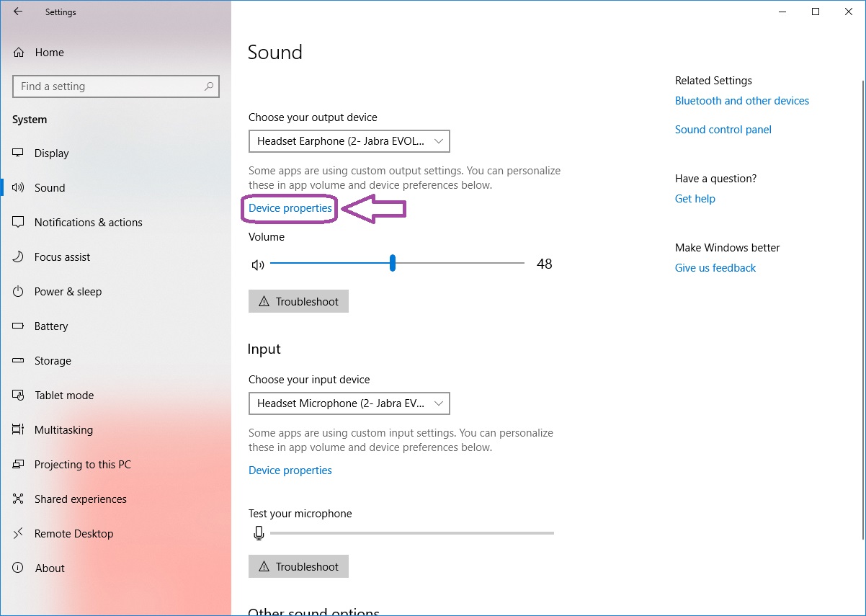Minimize the Settings window
Image resolution: width=866 pixels, height=616 pixels.
[782, 12]
